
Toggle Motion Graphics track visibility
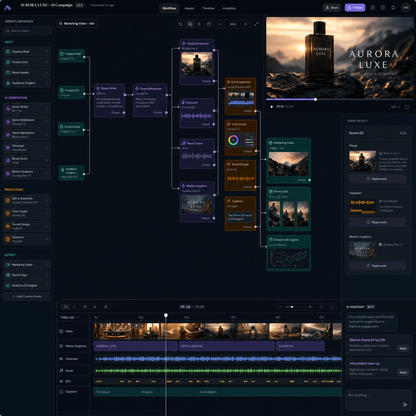pos(61,346)
